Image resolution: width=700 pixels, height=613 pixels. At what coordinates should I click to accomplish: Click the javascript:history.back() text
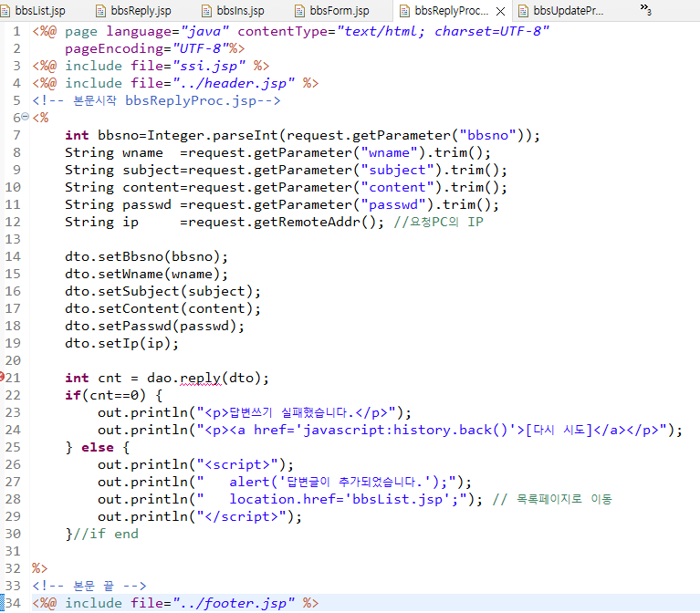[405, 430]
